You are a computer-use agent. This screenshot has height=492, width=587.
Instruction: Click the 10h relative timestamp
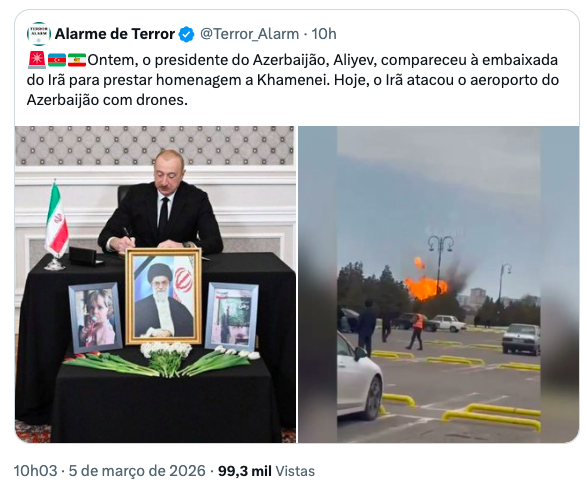(x=324, y=34)
